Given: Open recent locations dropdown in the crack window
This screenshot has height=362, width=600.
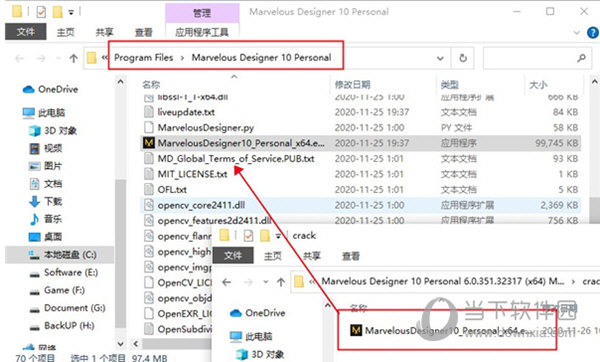Looking at the screenshot, I should click(x=265, y=282).
